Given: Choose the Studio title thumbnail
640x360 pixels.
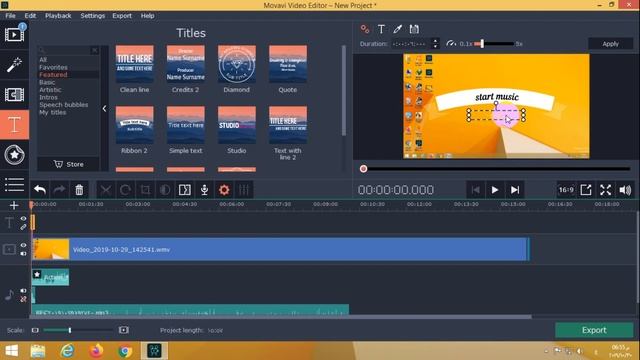Looking at the screenshot, I should 237,125.
